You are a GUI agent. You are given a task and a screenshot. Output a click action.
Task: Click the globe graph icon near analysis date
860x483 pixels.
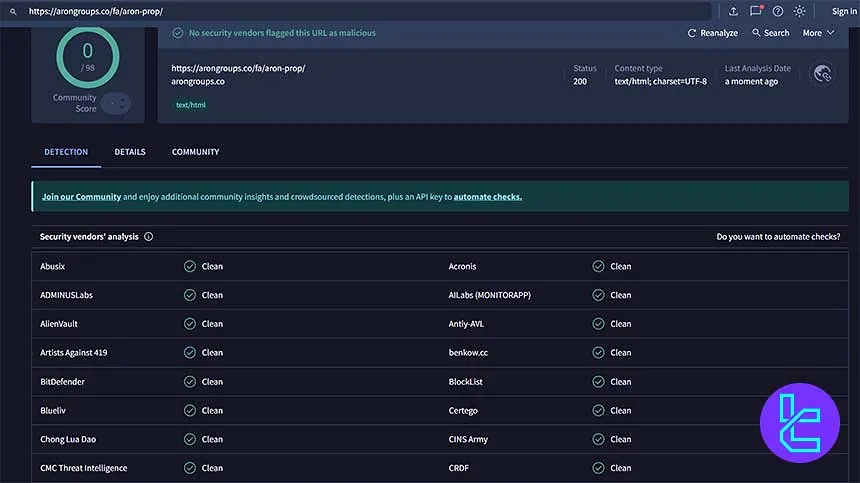coord(822,73)
